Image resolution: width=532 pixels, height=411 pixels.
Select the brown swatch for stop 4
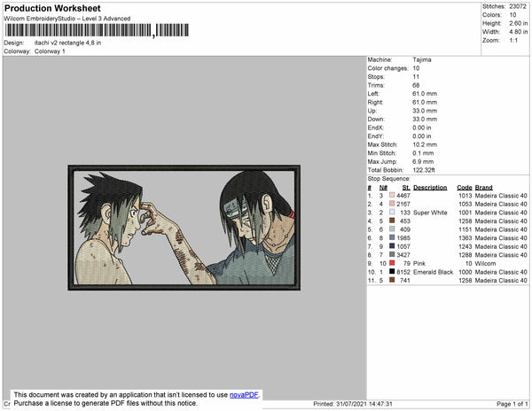click(392, 221)
